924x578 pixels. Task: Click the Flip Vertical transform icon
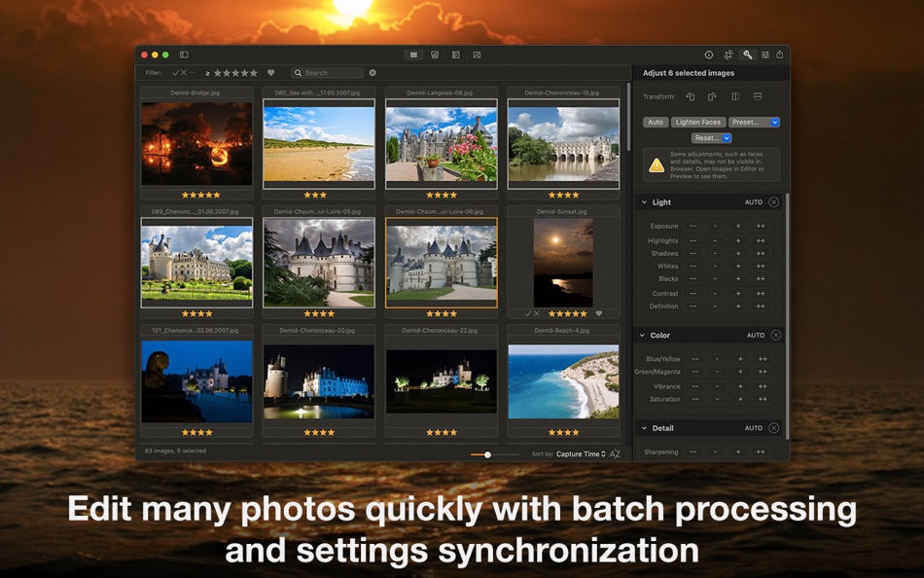[x=759, y=96]
